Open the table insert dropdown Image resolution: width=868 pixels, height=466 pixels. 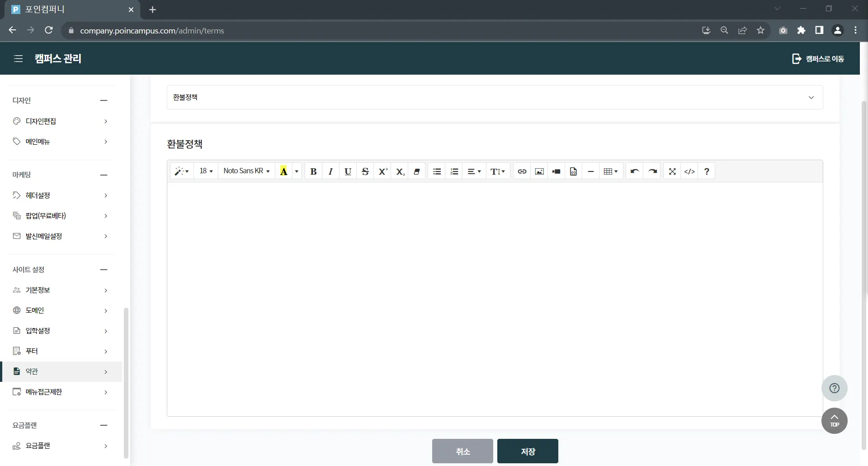click(611, 171)
